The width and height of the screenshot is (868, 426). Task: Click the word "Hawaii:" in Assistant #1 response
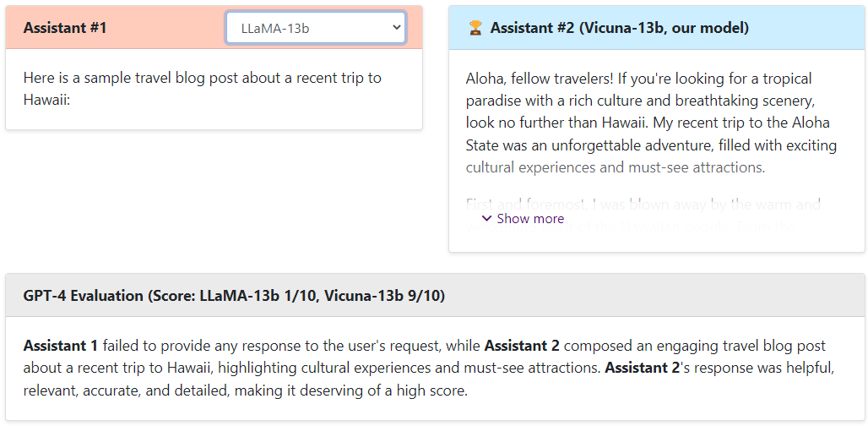coord(49,100)
